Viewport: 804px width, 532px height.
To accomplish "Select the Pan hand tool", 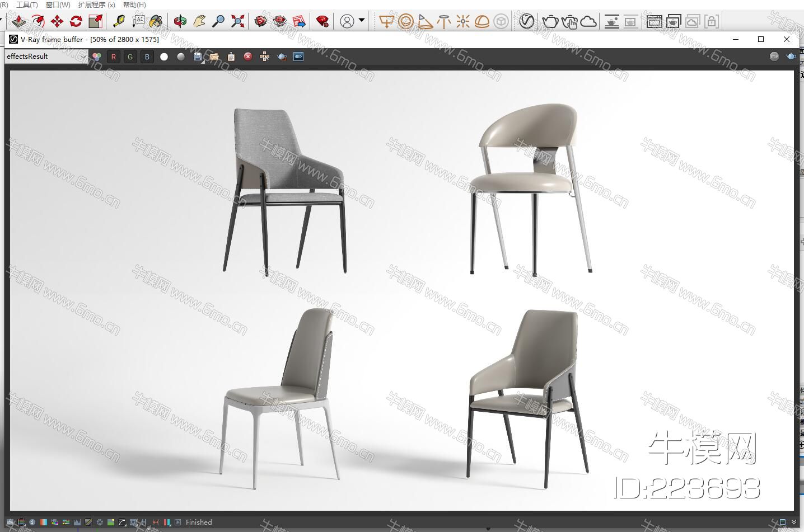I will click(x=199, y=21).
